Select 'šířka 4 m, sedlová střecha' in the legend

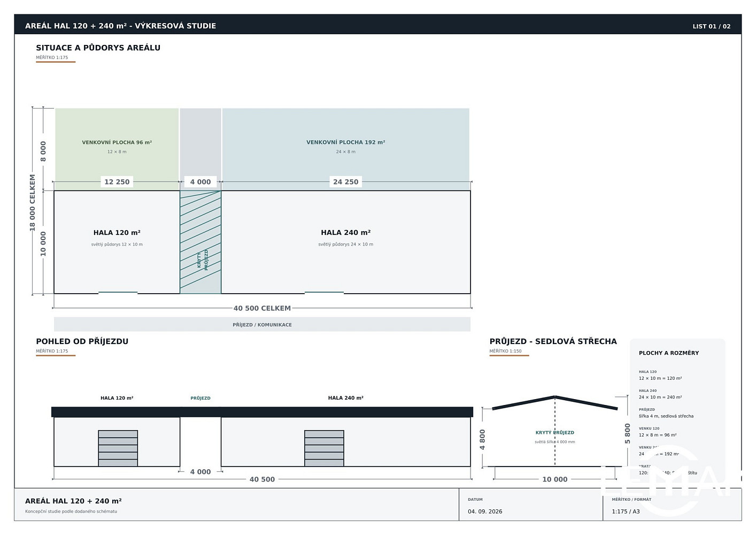(666, 416)
